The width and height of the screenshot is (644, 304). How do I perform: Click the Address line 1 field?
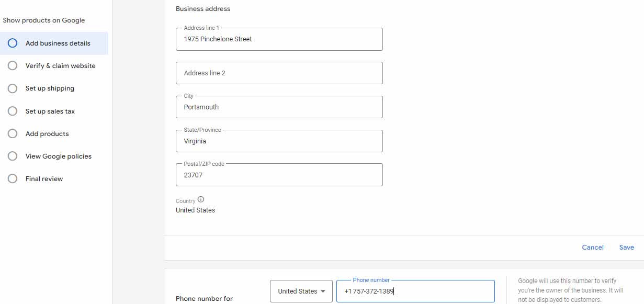(279, 39)
